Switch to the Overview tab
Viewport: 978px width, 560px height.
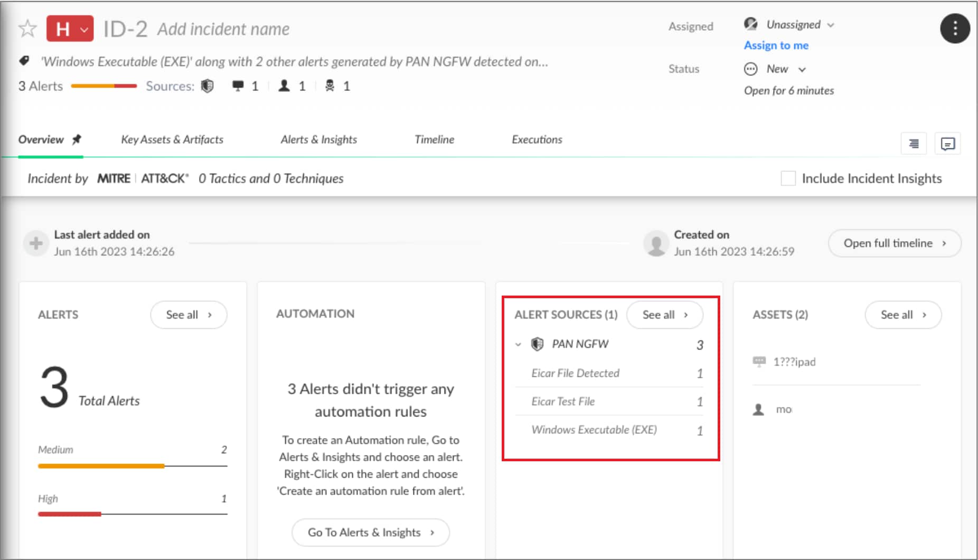41,139
